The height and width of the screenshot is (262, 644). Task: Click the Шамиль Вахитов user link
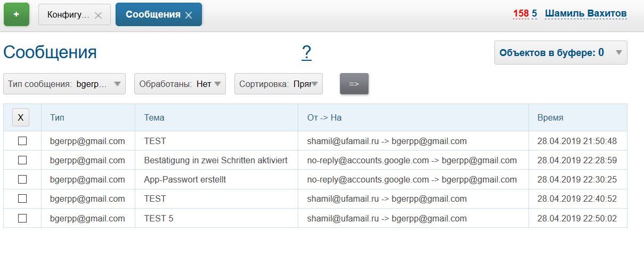coord(585,13)
